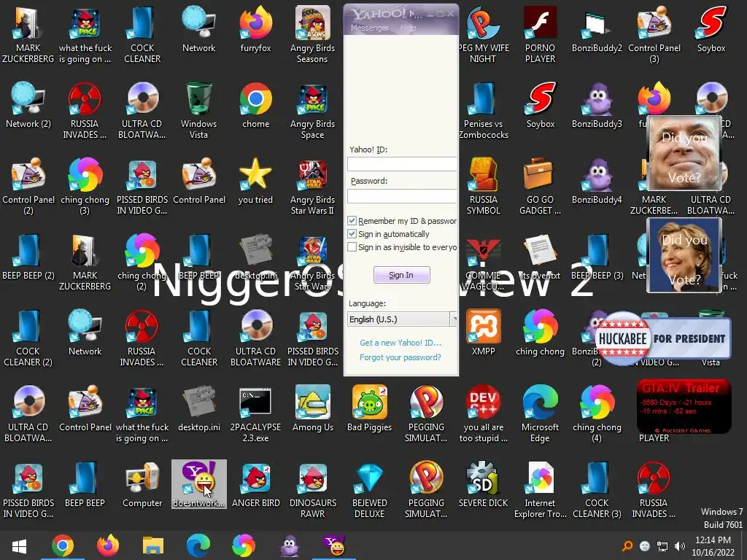Click the orange search tray icon
747x560 pixels.
[x=627, y=545]
